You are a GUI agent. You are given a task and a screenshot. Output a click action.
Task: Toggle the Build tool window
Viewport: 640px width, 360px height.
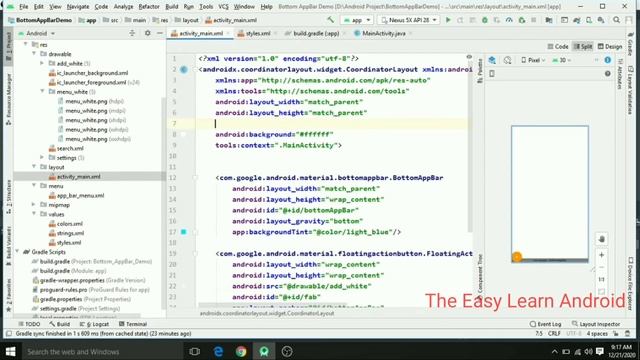(60, 324)
